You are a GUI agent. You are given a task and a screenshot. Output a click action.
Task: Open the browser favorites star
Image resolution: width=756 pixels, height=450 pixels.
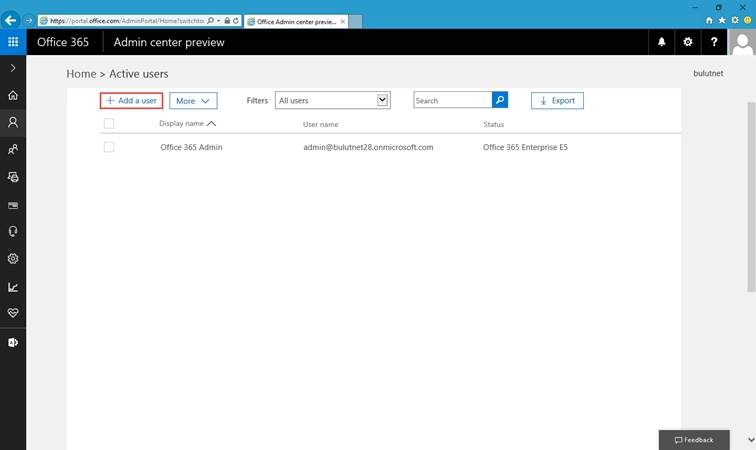pyautogui.click(x=722, y=20)
